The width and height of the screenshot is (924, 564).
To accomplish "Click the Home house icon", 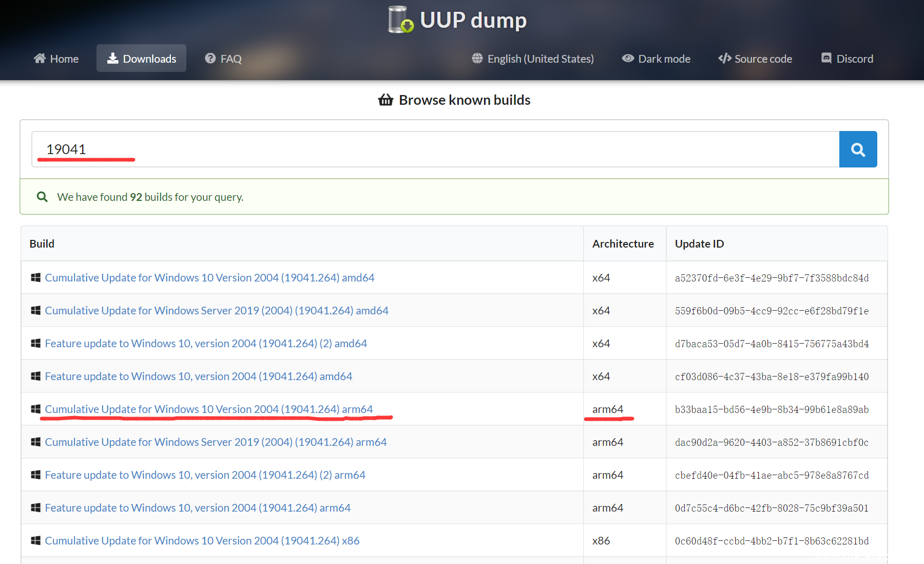I will (x=40, y=59).
